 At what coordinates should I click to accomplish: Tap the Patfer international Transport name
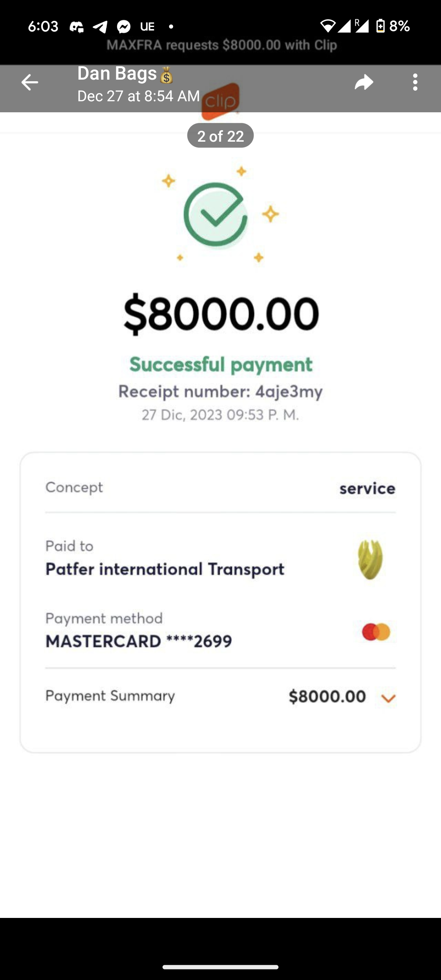click(x=165, y=569)
